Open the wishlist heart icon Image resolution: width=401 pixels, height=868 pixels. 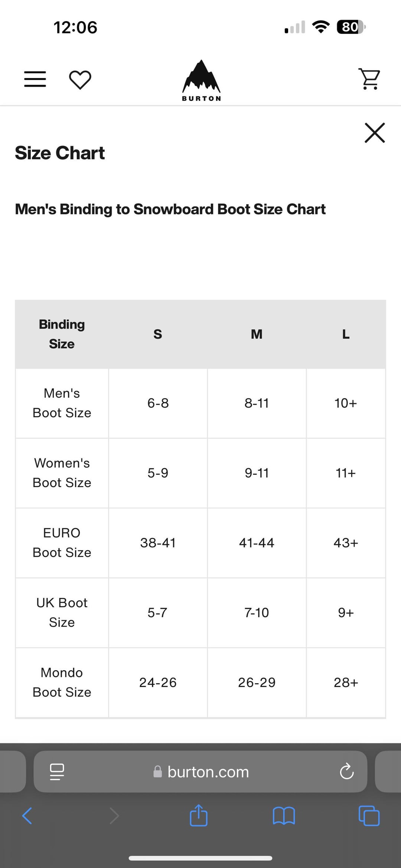(80, 79)
